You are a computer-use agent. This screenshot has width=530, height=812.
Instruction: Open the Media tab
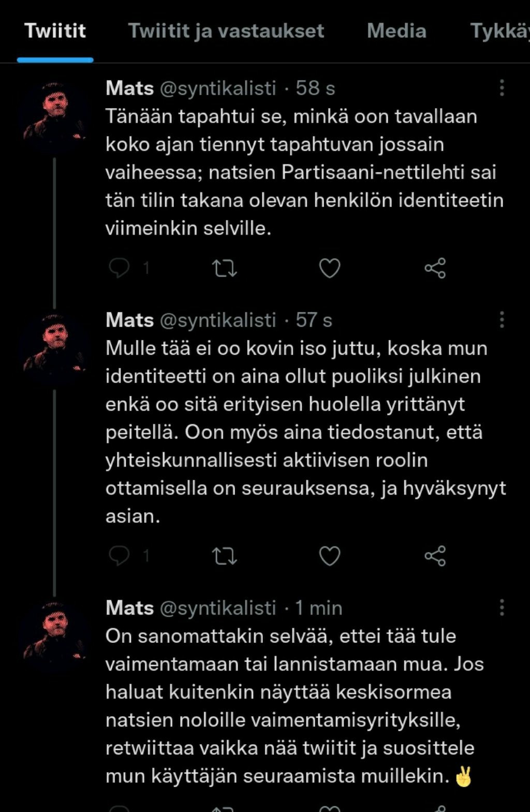396,31
